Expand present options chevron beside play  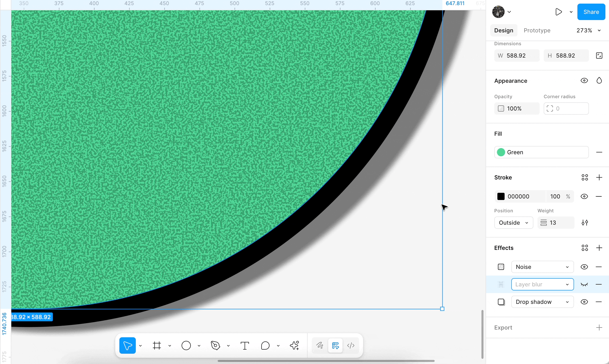[x=571, y=12]
